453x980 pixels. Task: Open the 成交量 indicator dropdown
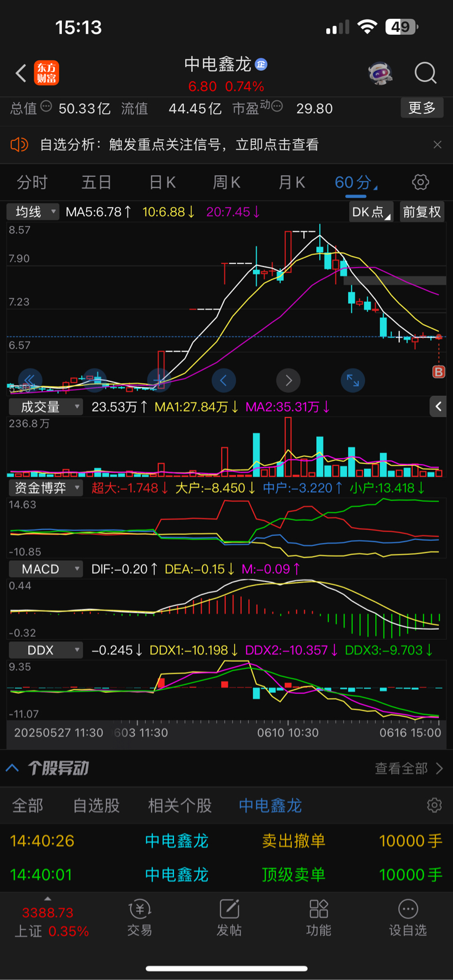pyautogui.click(x=45, y=407)
